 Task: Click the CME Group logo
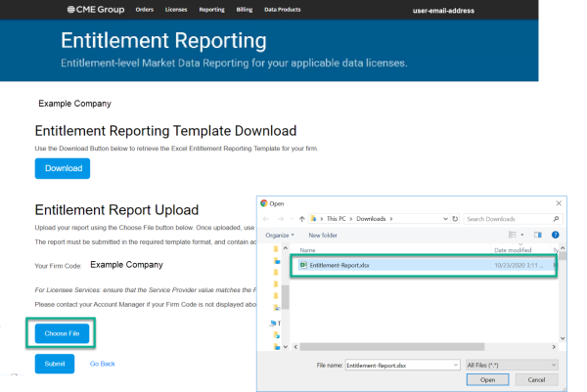click(x=95, y=9)
